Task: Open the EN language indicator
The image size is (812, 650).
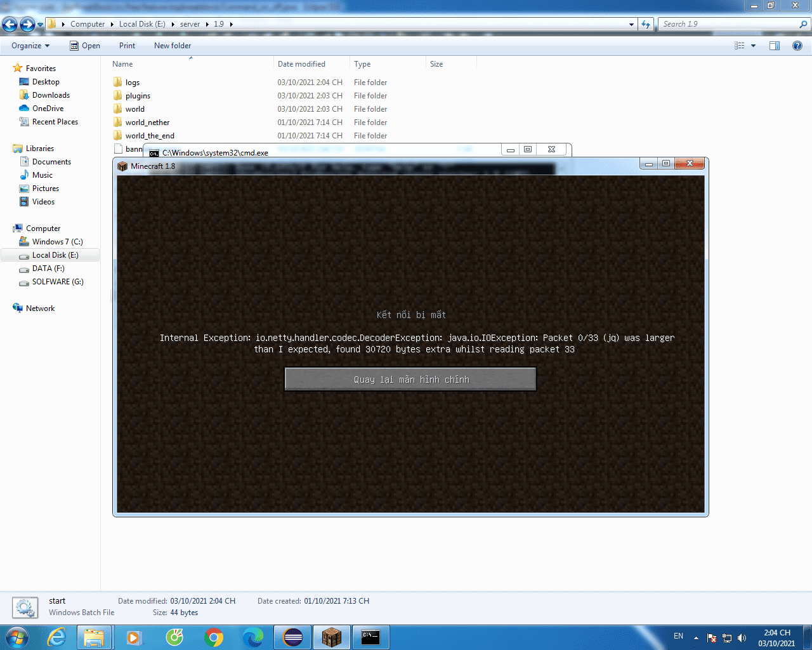Action: tap(678, 636)
